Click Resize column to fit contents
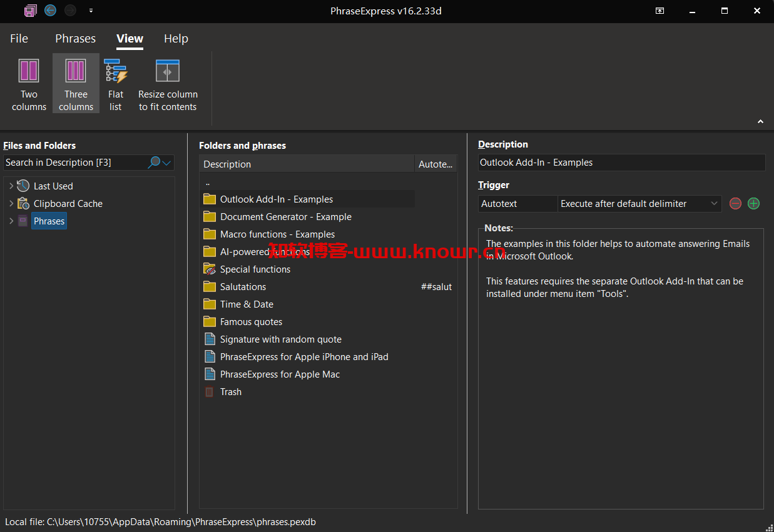 [168, 84]
